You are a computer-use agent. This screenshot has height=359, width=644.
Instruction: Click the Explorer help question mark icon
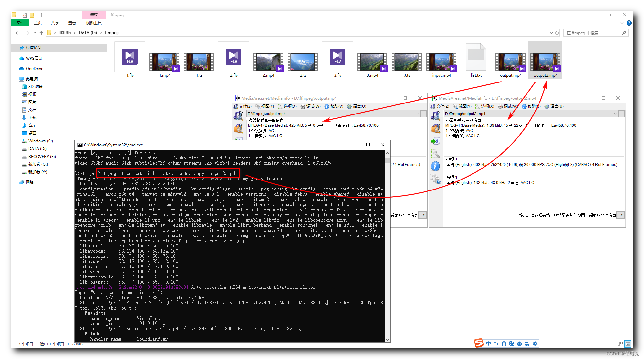629,23
